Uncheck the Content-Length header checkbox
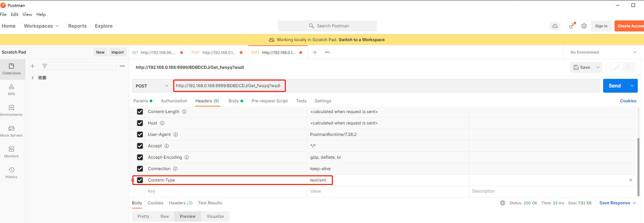 (140, 112)
